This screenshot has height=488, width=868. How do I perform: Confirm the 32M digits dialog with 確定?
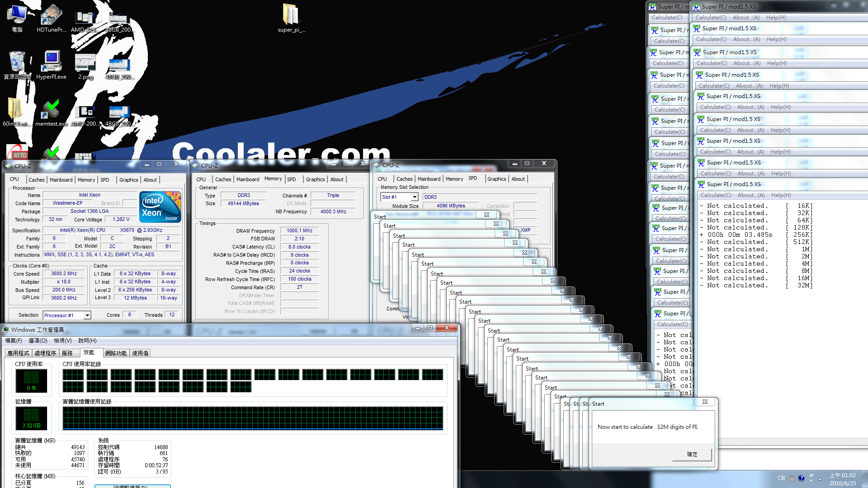pyautogui.click(x=692, y=454)
